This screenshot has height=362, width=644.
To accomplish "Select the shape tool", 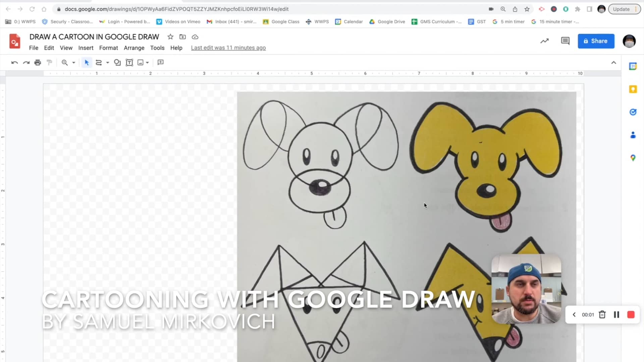I will click(117, 62).
